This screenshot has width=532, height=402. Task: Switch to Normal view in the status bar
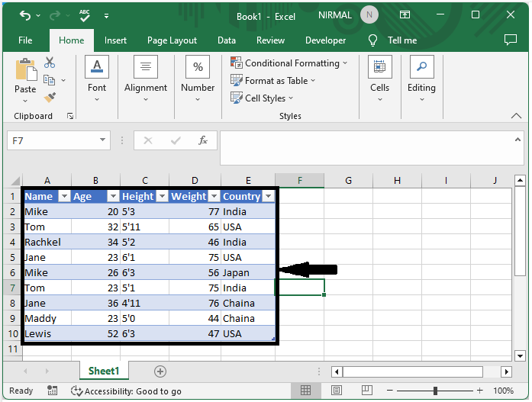pyautogui.click(x=305, y=391)
